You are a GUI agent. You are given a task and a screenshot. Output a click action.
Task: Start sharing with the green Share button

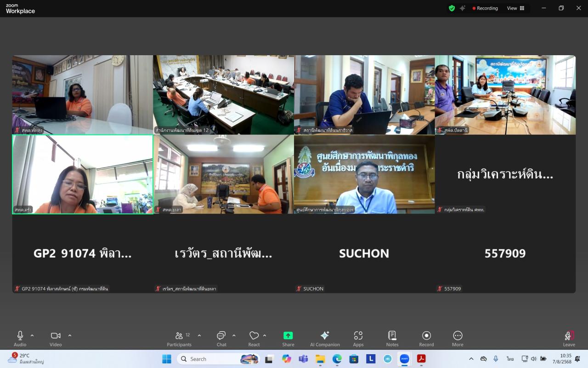tap(288, 339)
